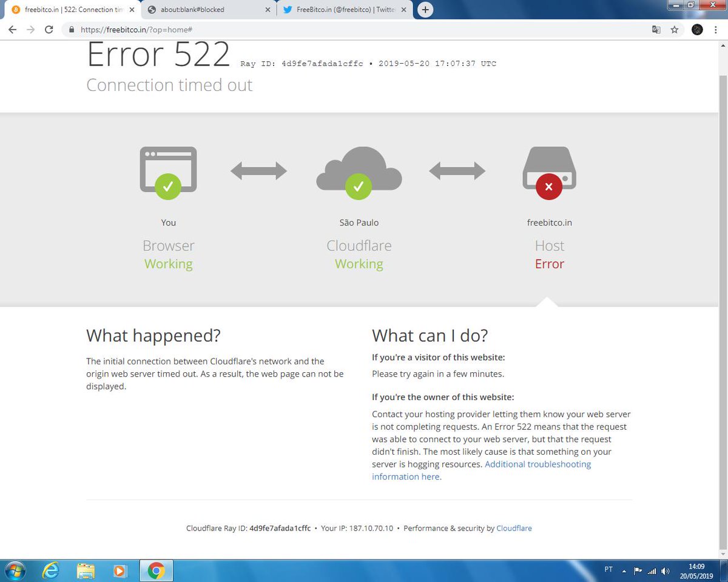728x582 pixels.
Task: Open the volume speaker tray icon
Action: click(666, 570)
